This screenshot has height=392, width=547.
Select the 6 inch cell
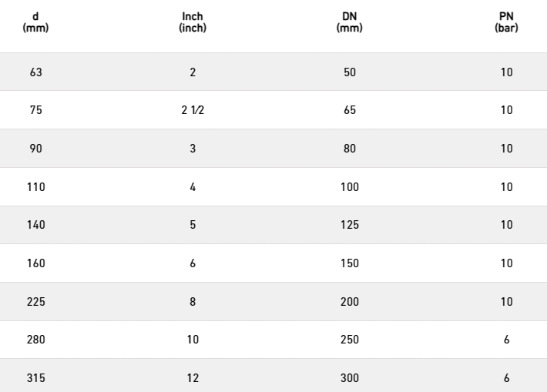193,263
